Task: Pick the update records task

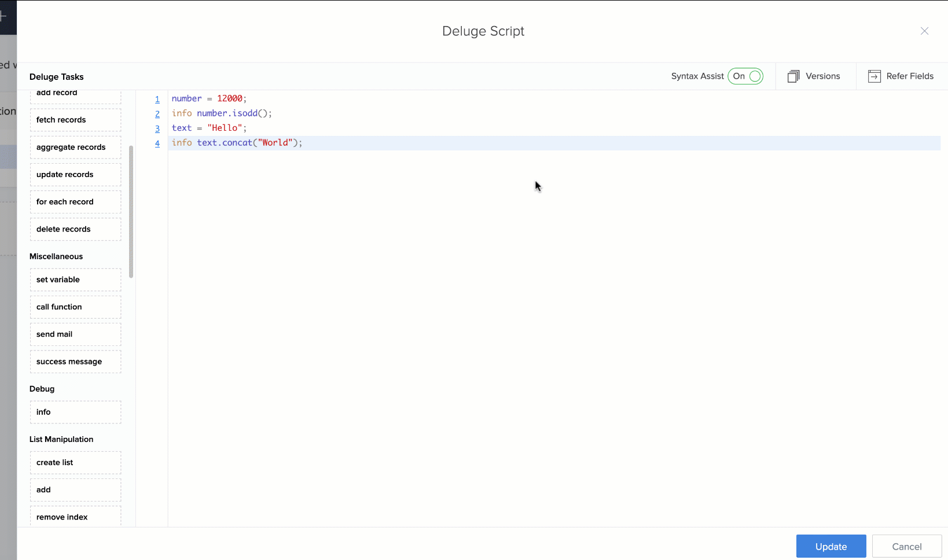Action: click(75, 174)
